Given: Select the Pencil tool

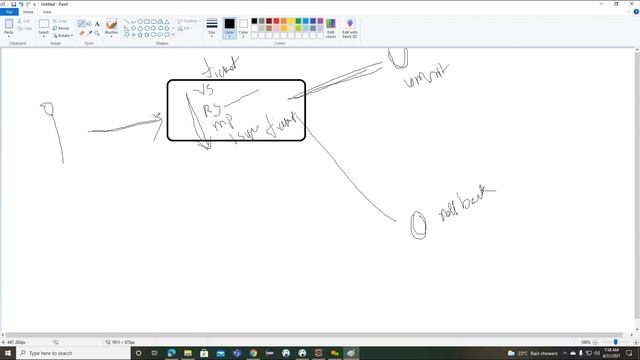Looking at the screenshot, I should pyautogui.click(x=82, y=24).
